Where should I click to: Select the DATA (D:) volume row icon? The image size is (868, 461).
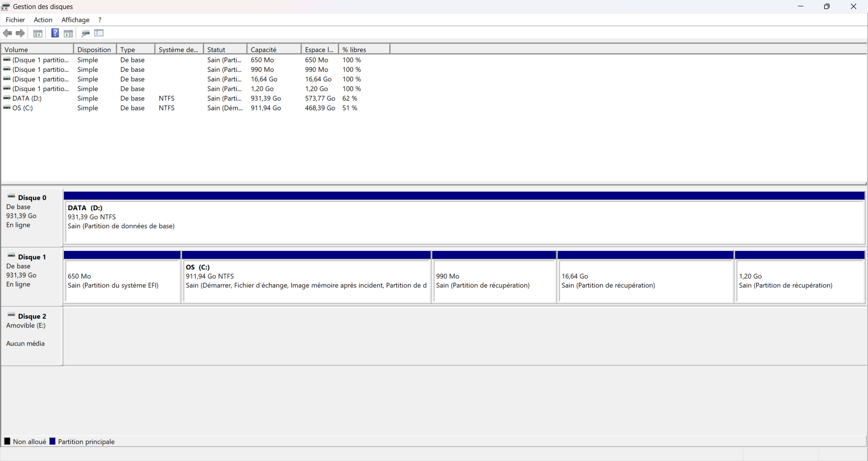[x=7, y=98]
